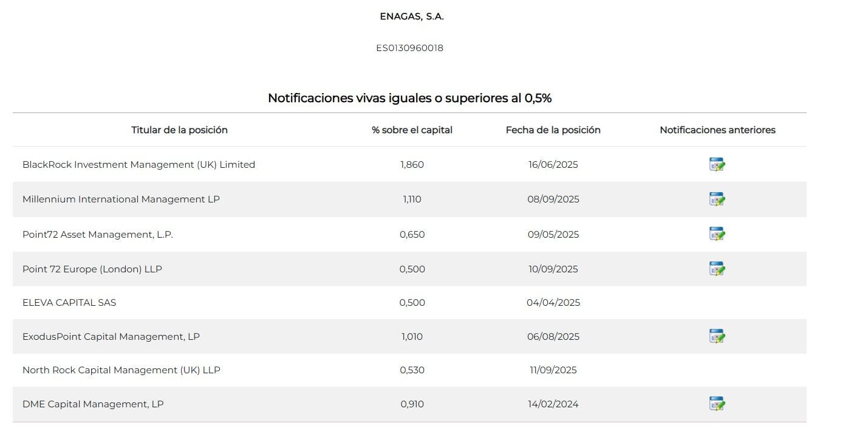Select North Rock's position date 11/09/2025
868x445 pixels.
point(553,370)
